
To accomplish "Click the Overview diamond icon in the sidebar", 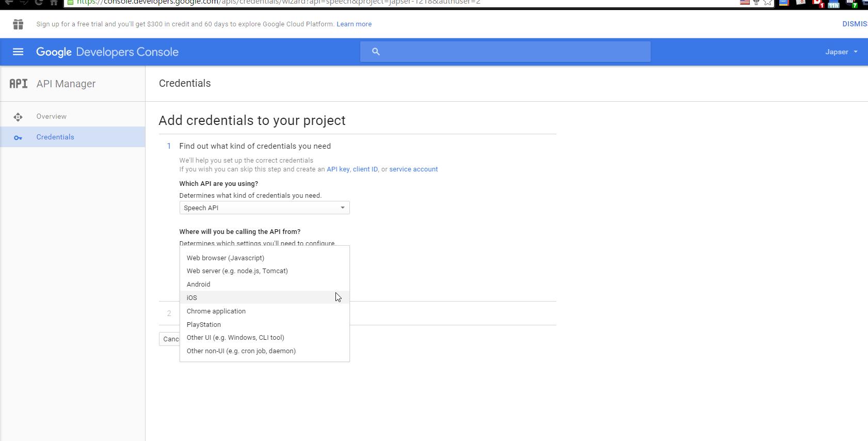I will coord(18,117).
